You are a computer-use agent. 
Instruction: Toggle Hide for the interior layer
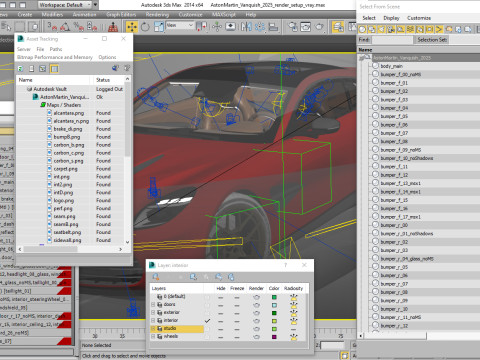[221, 321]
